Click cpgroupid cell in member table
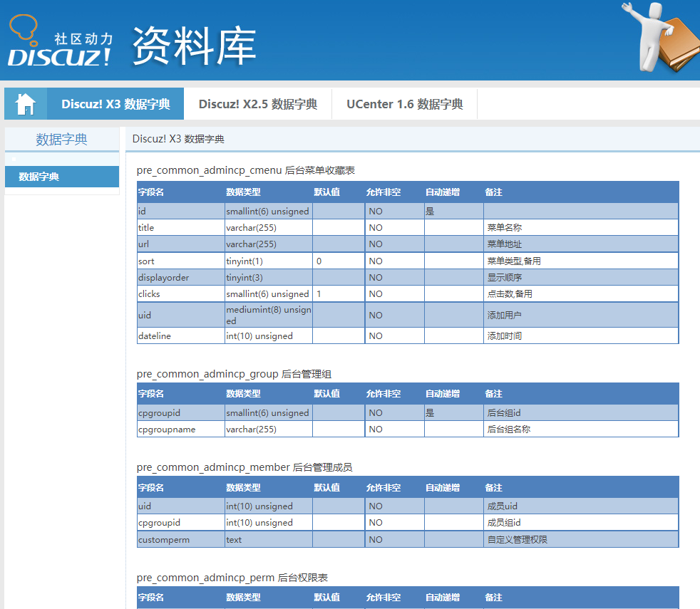Screen dimensions: 700x609 181,522
